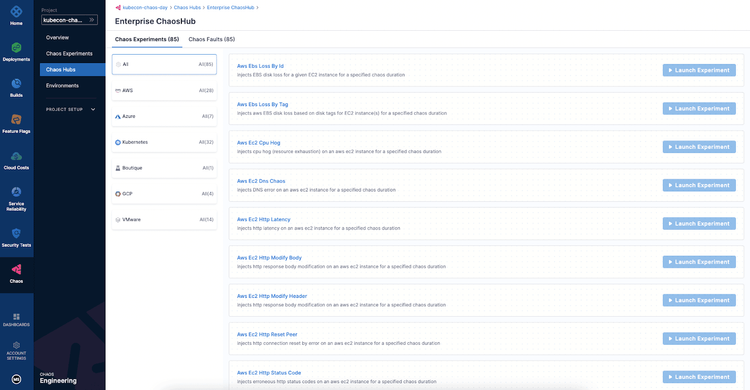Open Aws Ec2 Http Status Code title
This screenshot has height=390, width=750.
click(269, 372)
